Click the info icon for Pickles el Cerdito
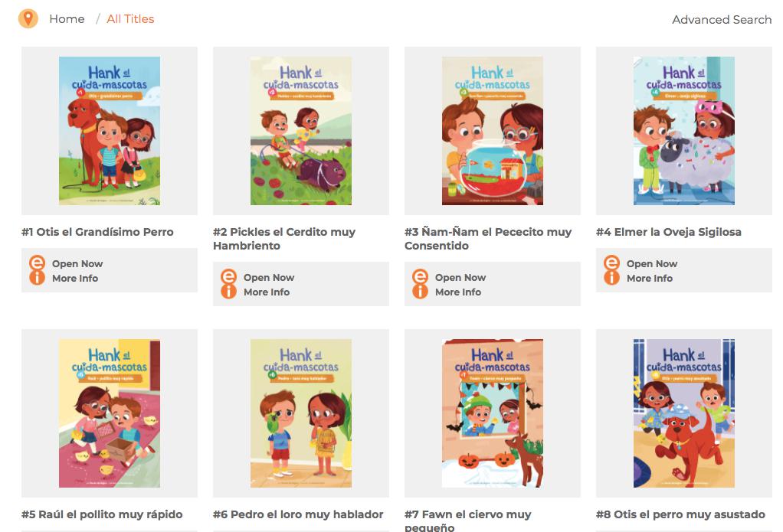 (229, 292)
